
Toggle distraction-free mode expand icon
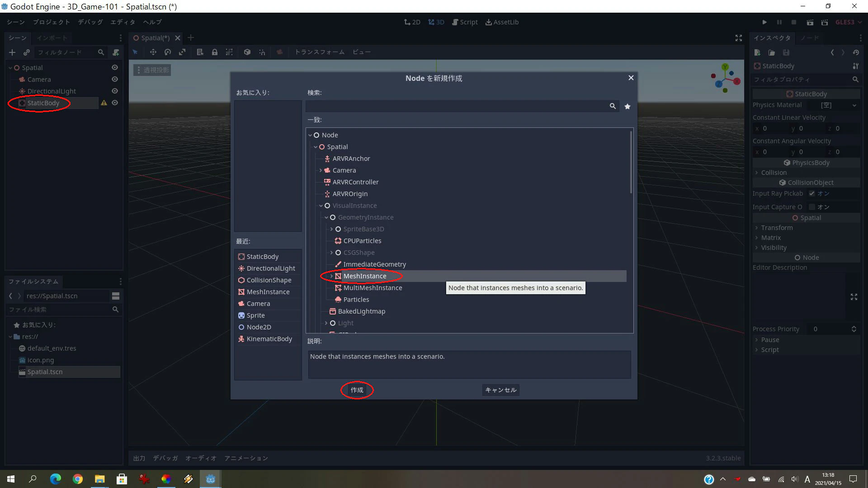(739, 38)
